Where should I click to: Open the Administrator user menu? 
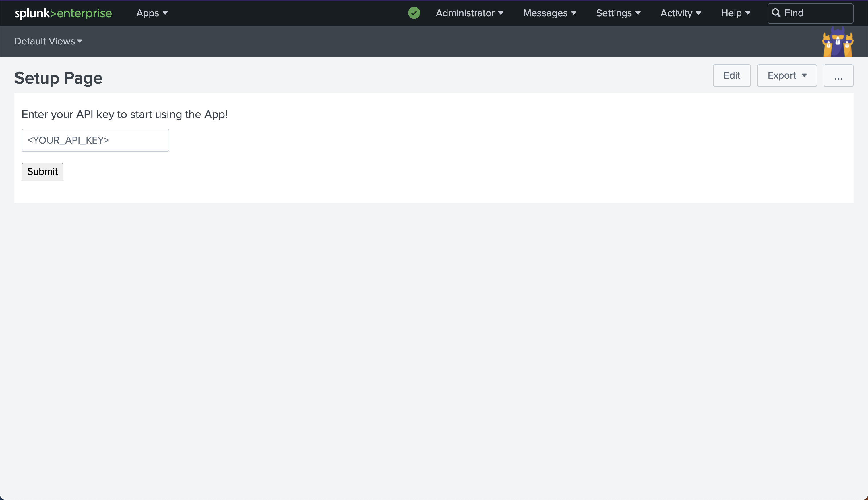point(469,13)
